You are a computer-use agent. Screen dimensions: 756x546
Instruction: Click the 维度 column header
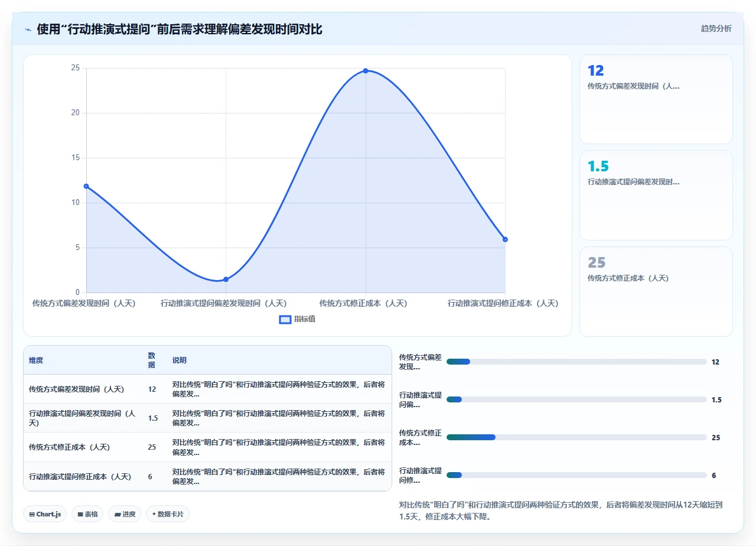[x=36, y=360]
